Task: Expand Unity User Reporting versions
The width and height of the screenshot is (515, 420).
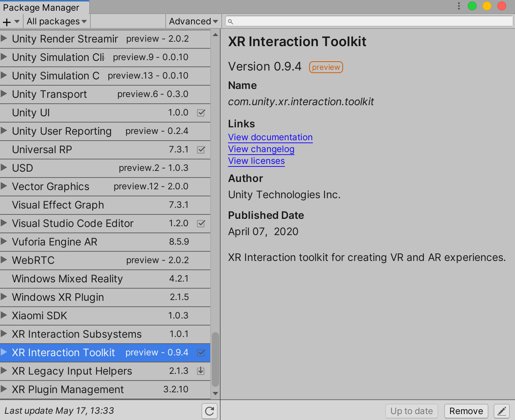Action: tap(4, 130)
